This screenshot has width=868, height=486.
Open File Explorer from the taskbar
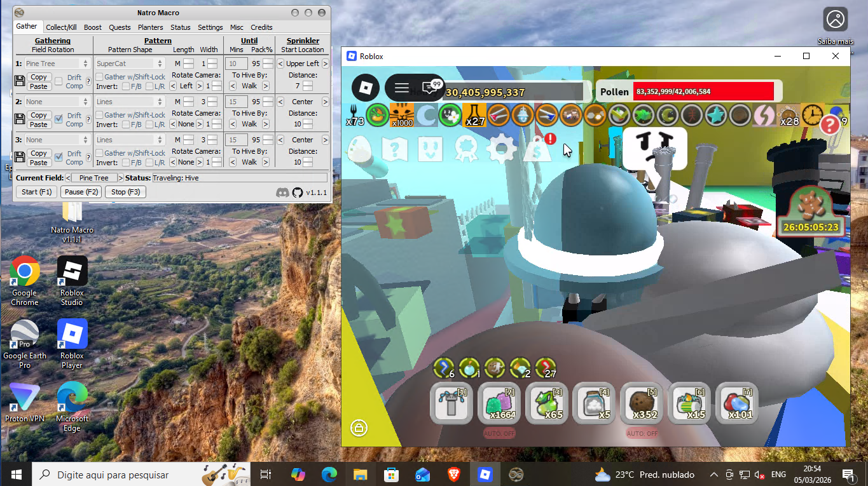[x=360, y=474]
